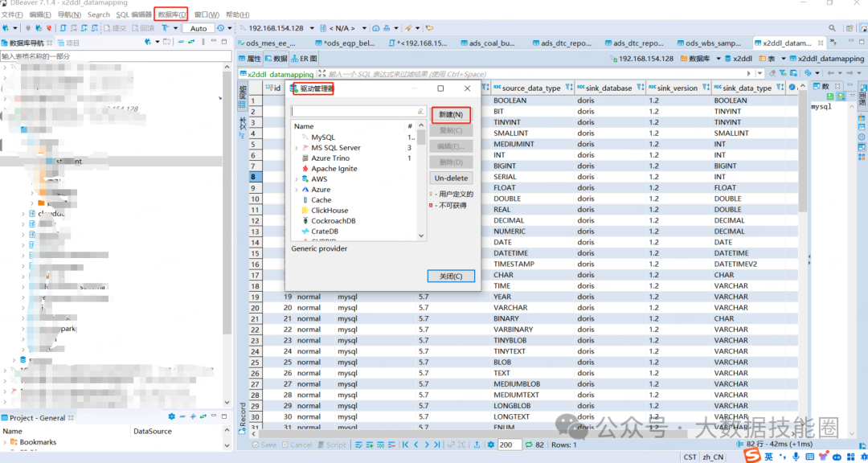Click the 关闭(C) button in driver manager
This screenshot has width=868, height=463.
click(x=451, y=276)
